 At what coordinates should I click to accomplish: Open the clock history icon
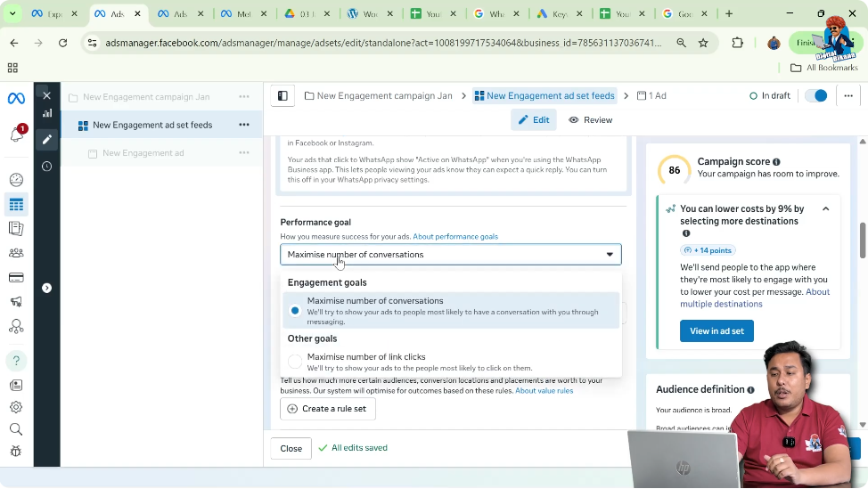click(x=47, y=167)
